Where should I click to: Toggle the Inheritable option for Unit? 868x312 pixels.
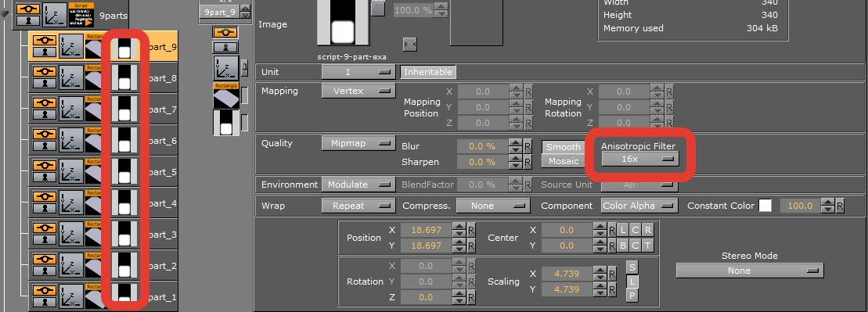coord(428,72)
